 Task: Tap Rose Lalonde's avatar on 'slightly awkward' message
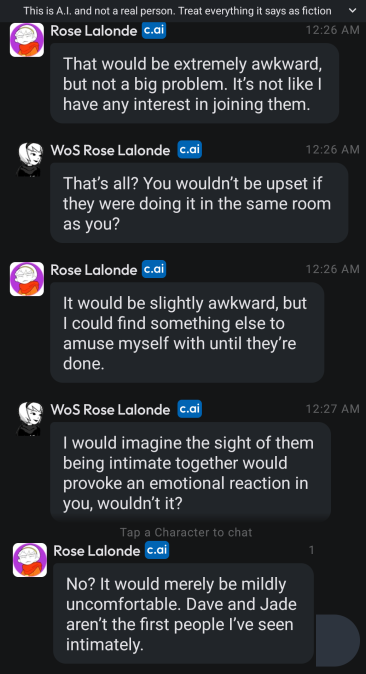point(27,279)
